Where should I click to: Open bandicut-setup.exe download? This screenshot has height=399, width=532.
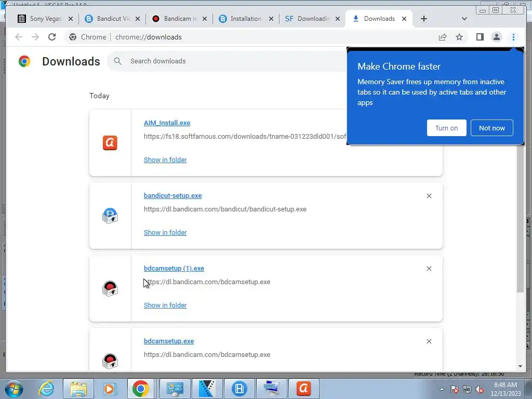[172, 196]
